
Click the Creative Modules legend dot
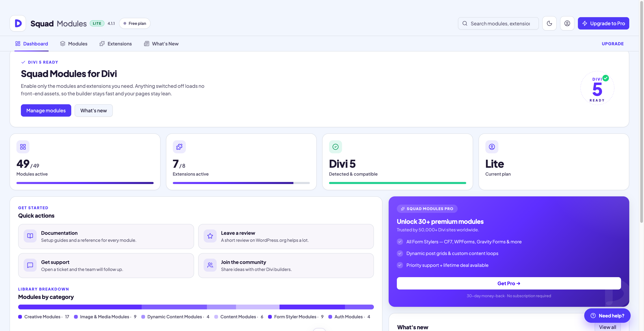point(20,317)
